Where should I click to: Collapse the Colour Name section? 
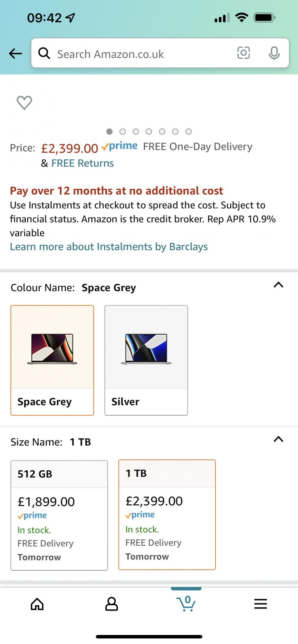point(278,285)
